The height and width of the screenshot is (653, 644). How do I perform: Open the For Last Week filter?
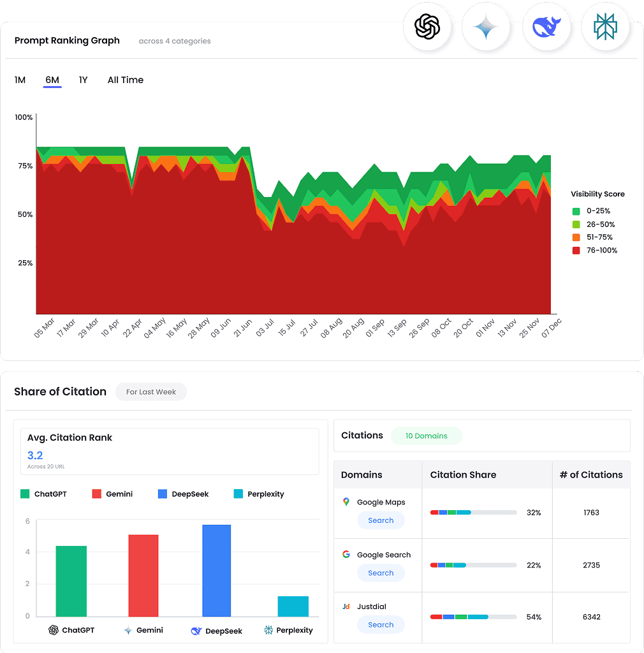(150, 392)
